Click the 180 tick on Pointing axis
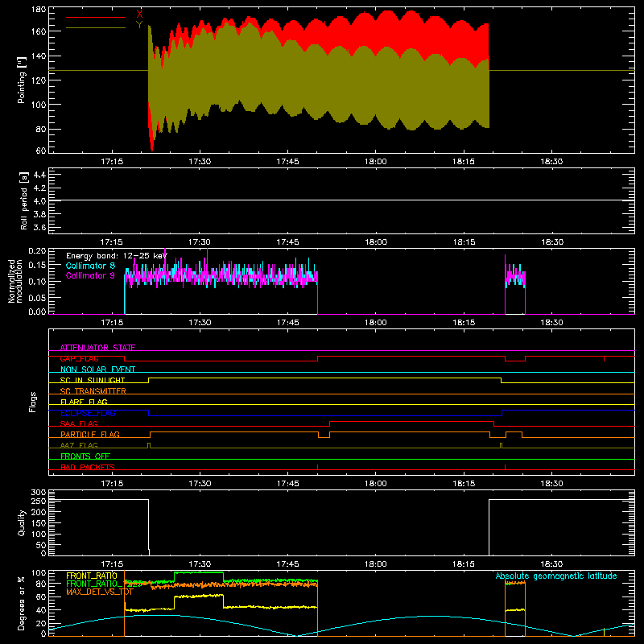The image size is (644, 644). click(39, 9)
